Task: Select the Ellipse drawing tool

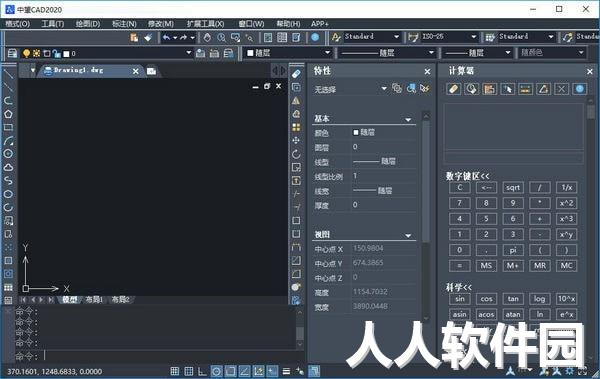Action: 8,194
